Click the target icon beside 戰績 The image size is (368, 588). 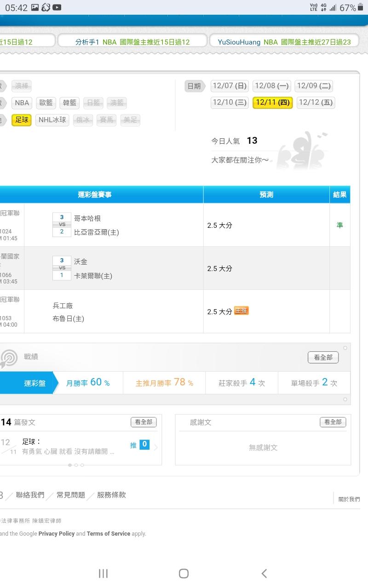coord(9,358)
